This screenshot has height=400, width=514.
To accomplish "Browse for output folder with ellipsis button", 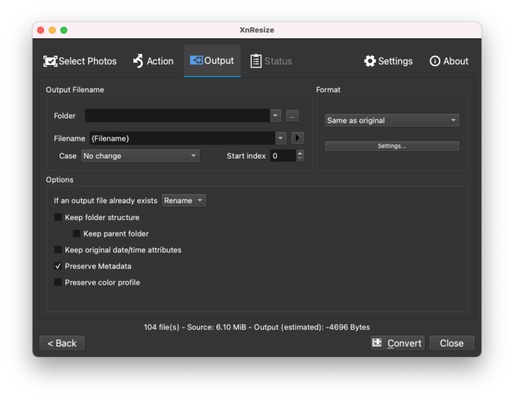I will click(292, 116).
